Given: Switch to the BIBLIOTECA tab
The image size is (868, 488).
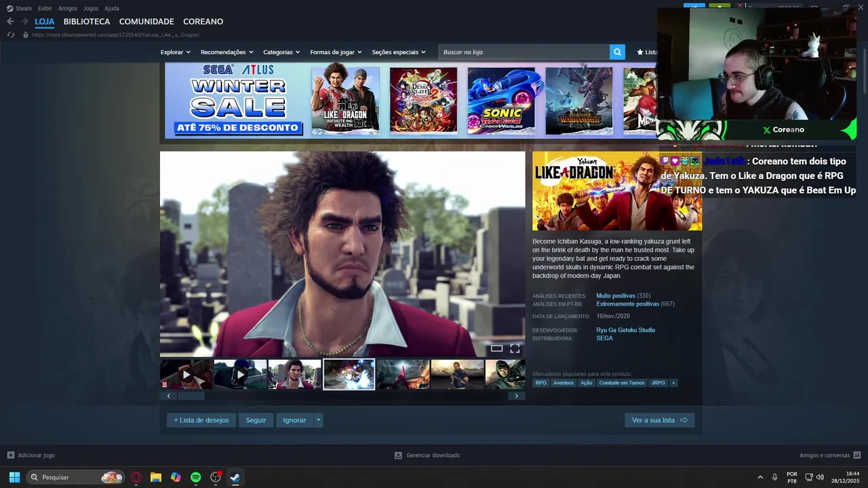Looking at the screenshot, I should [x=87, y=22].
